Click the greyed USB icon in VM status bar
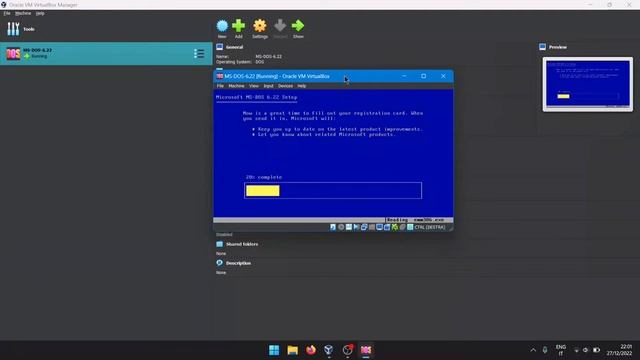This screenshot has height=360, width=640. tap(371, 227)
